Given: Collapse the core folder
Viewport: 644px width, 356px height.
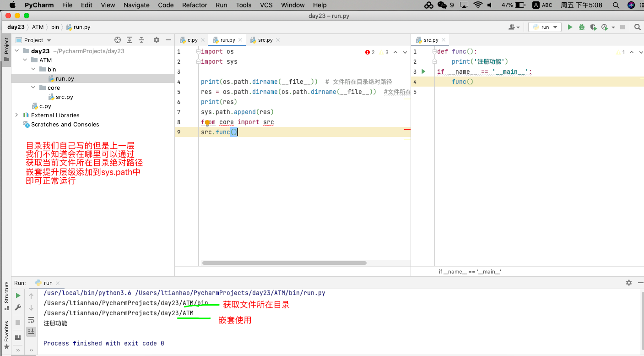Looking at the screenshot, I should coord(33,88).
